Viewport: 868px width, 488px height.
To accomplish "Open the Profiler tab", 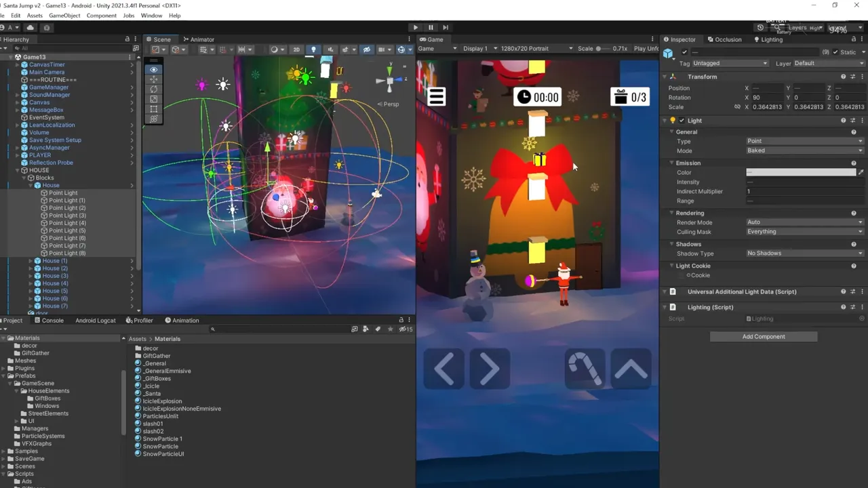I will click(140, 321).
